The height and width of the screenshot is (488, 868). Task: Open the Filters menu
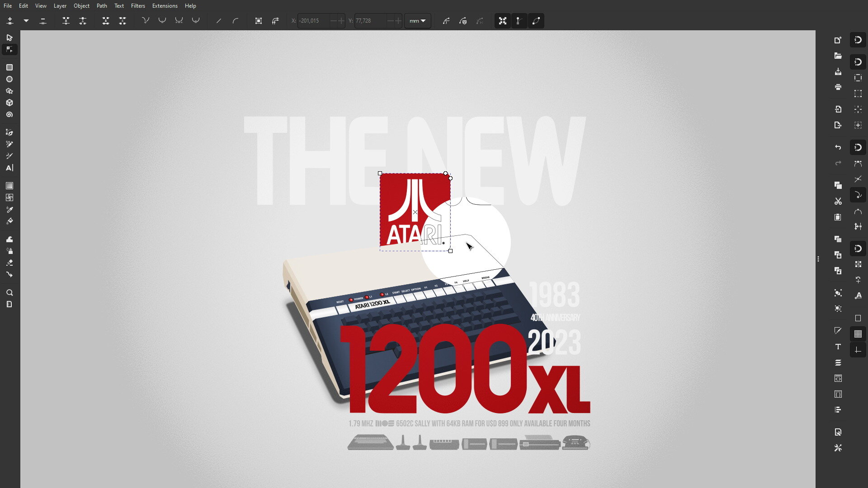138,6
